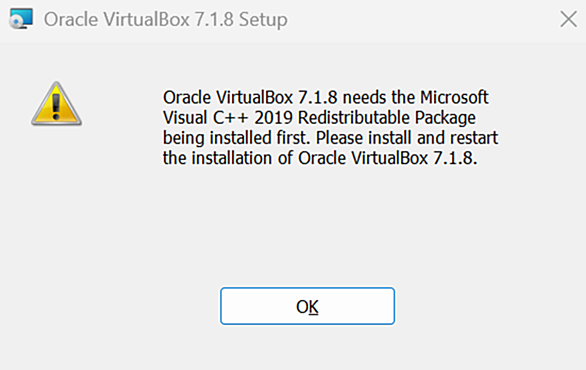This screenshot has height=370, width=586.
Task: Click the blue monitor part of setup icon
Action: [x=22, y=16]
